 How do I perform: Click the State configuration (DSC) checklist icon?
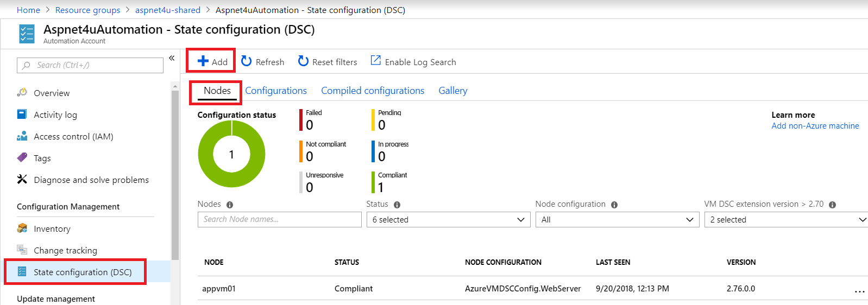click(22, 271)
